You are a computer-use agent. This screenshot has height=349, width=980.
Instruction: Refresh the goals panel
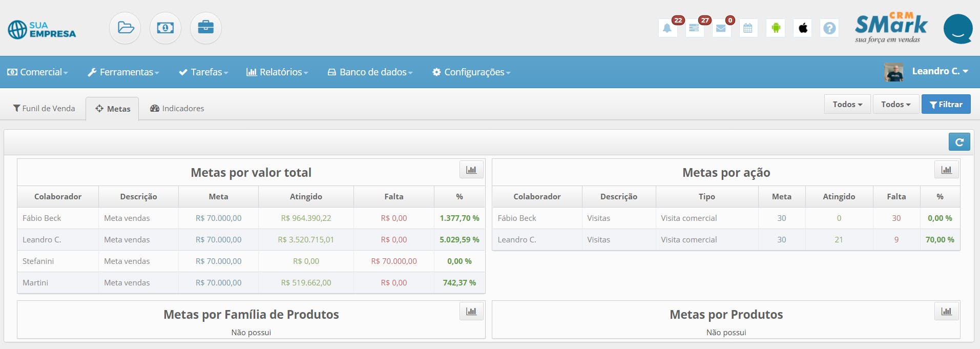point(959,142)
